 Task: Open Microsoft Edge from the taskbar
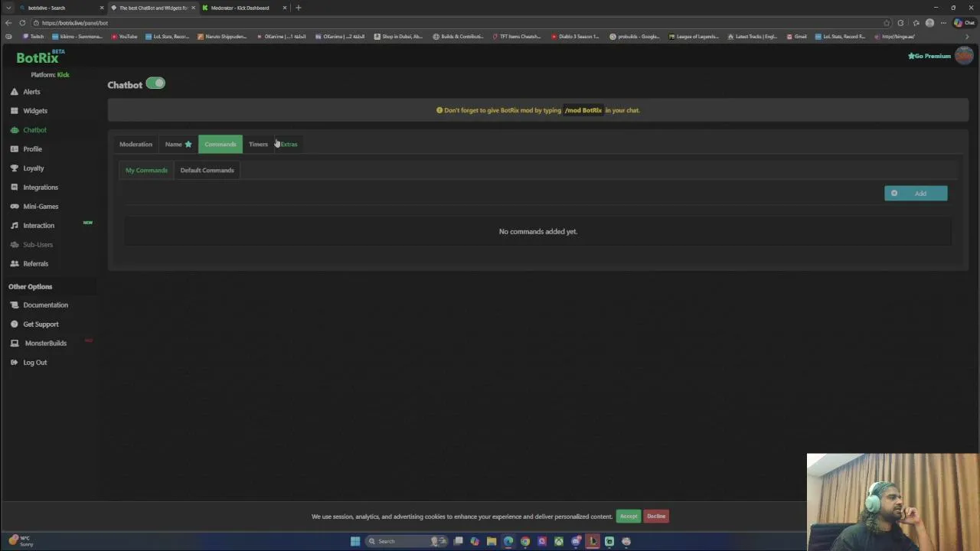pyautogui.click(x=508, y=541)
